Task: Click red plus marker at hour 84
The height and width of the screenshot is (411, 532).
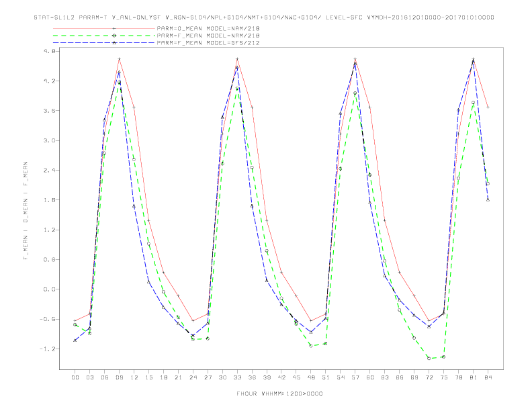Action: click(x=488, y=107)
